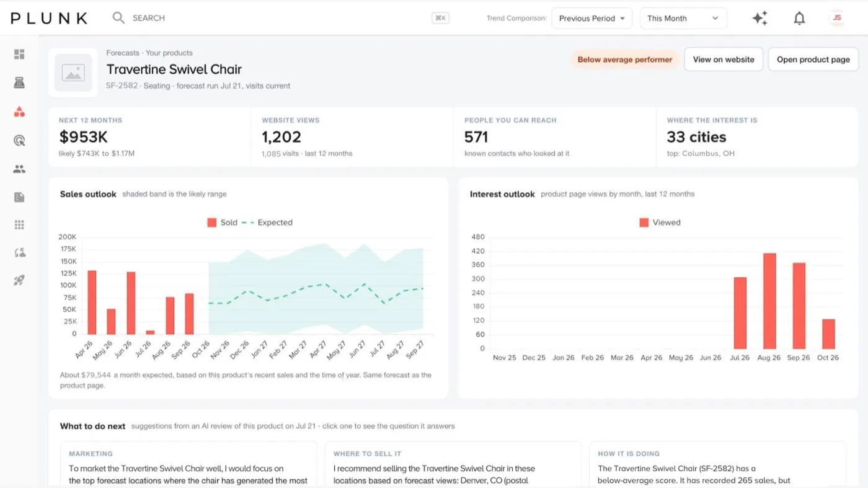Open the rocket icon in sidebar
Viewport: 868px width, 488px height.
pyautogui.click(x=19, y=280)
